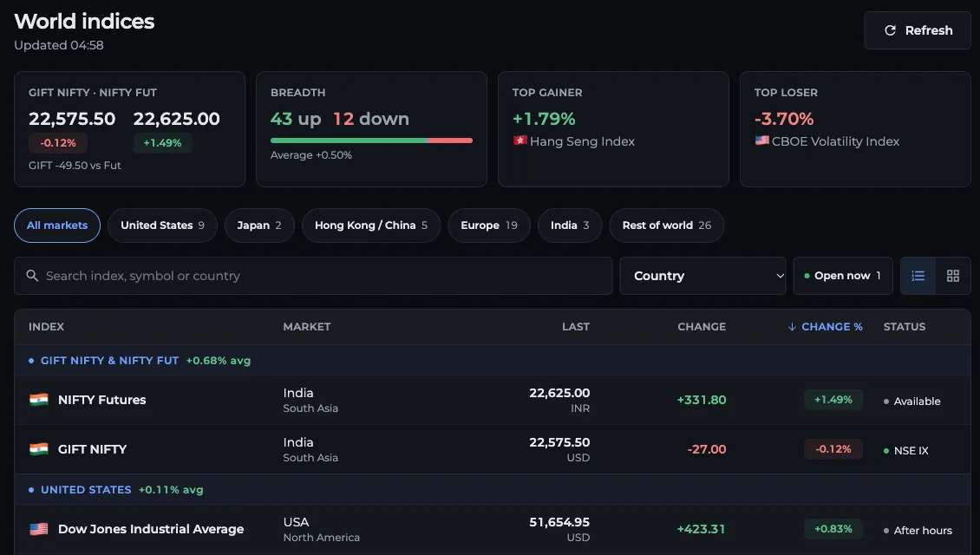Open Dow Jones Industrial Average row

coord(492,529)
